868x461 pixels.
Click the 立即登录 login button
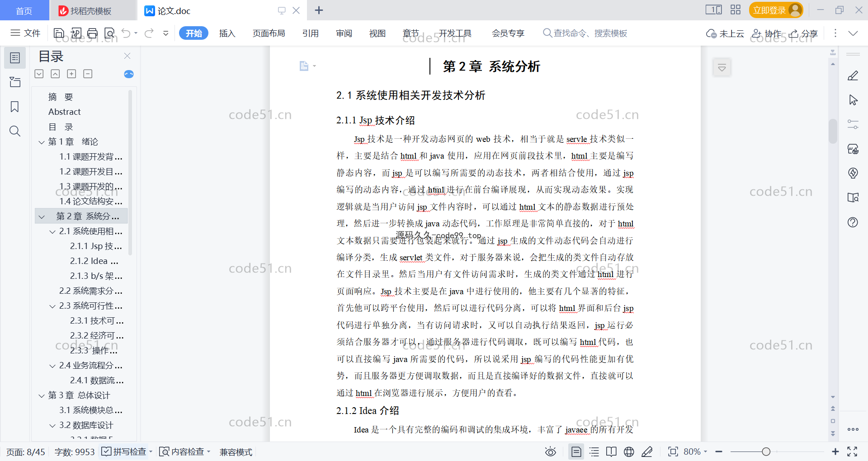click(776, 10)
